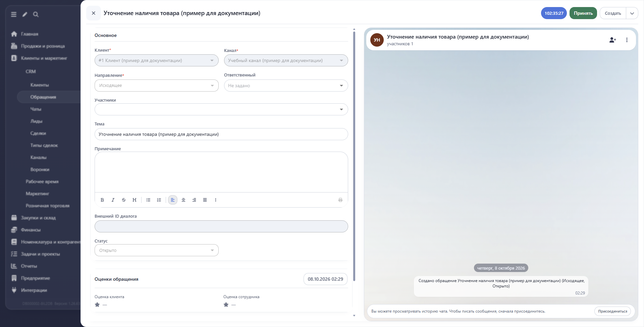Expand the arrow next to Создать
644x327 pixels.
(632, 13)
